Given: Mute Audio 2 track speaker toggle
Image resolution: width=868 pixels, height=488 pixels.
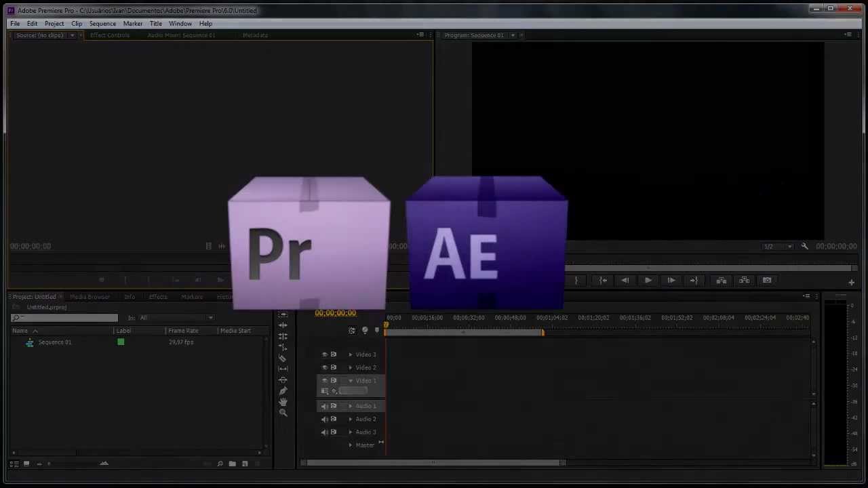Looking at the screenshot, I should (x=324, y=419).
